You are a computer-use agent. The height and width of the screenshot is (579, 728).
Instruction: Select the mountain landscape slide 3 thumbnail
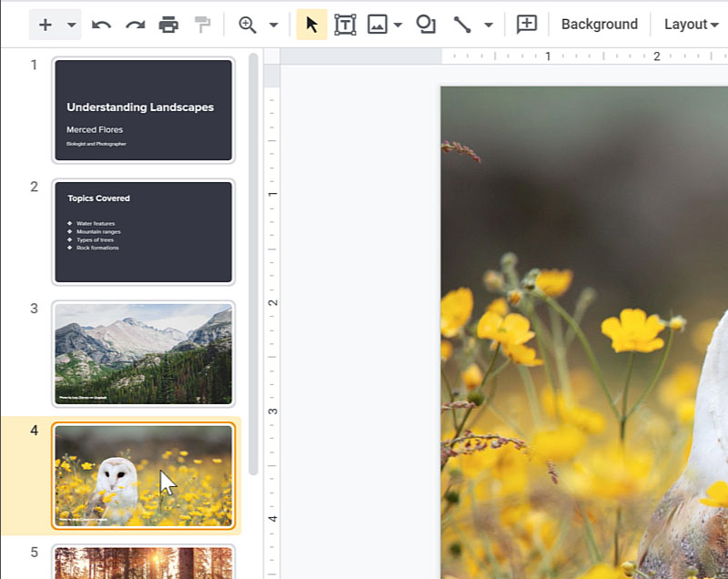click(143, 353)
